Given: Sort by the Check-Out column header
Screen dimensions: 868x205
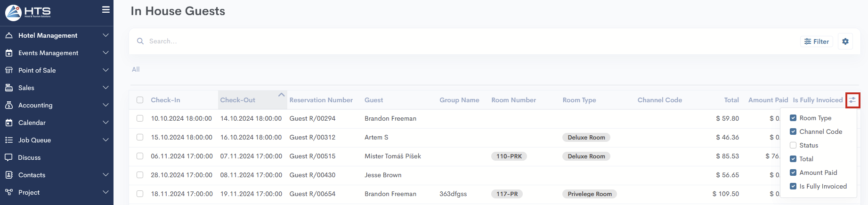Looking at the screenshot, I should point(238,100).
